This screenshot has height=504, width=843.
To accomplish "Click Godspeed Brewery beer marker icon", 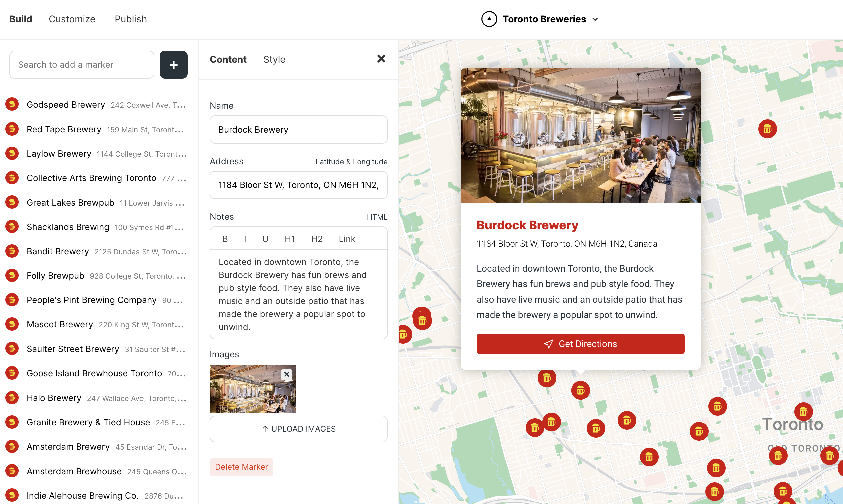I will point(12,104).
